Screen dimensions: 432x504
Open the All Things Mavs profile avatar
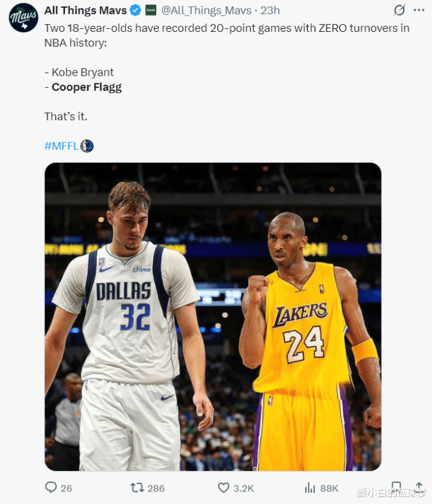tap(23, 17)
